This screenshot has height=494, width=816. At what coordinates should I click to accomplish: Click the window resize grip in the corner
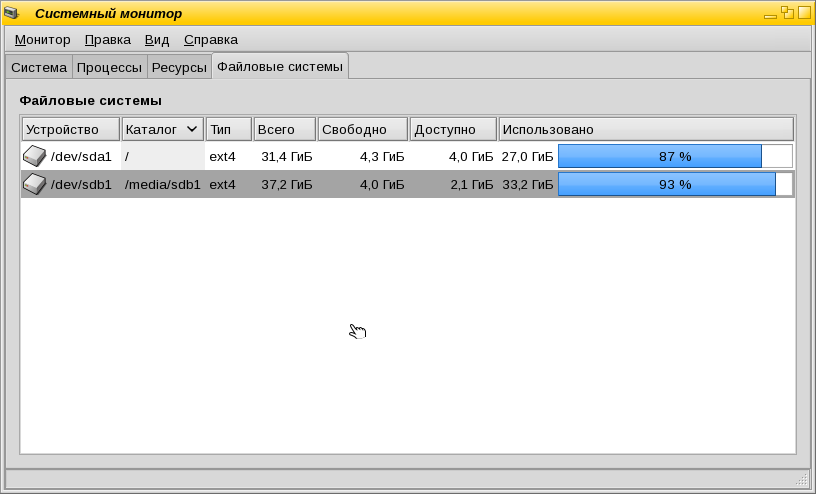[x=801, y=479]
